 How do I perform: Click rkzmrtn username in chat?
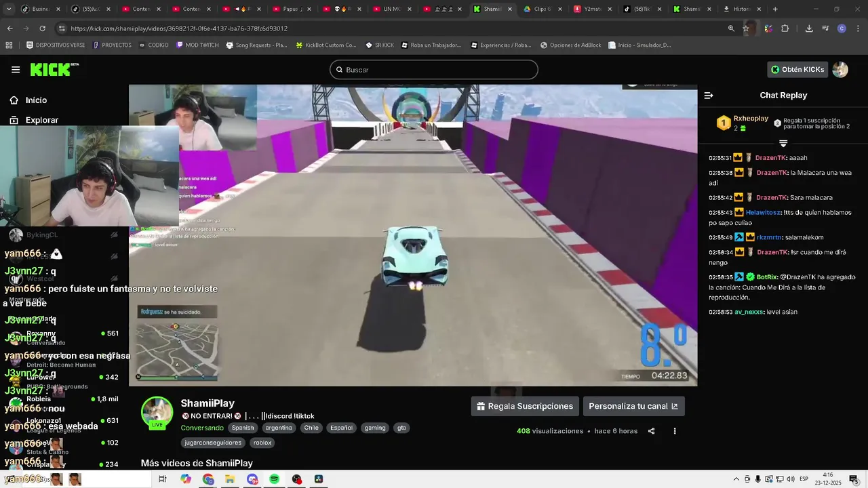[769, 237]
